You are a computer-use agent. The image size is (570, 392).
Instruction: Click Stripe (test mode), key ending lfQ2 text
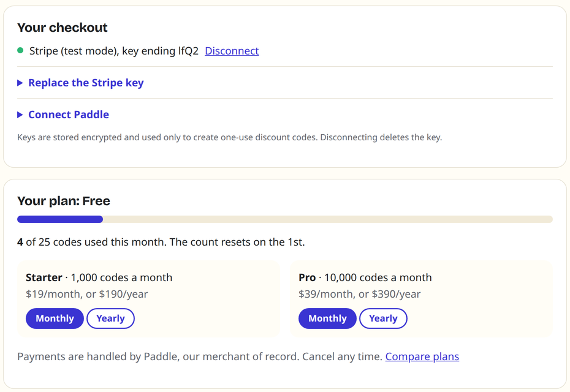pyautogui.click(x=114, y=51)
